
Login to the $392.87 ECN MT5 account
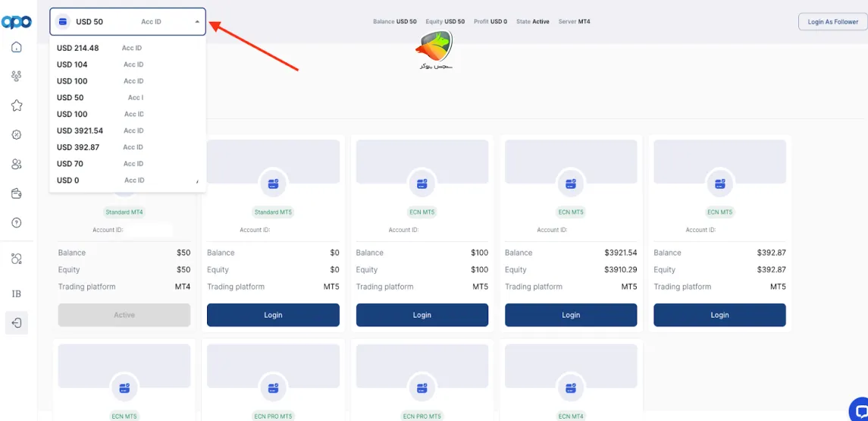click(719, 315)
